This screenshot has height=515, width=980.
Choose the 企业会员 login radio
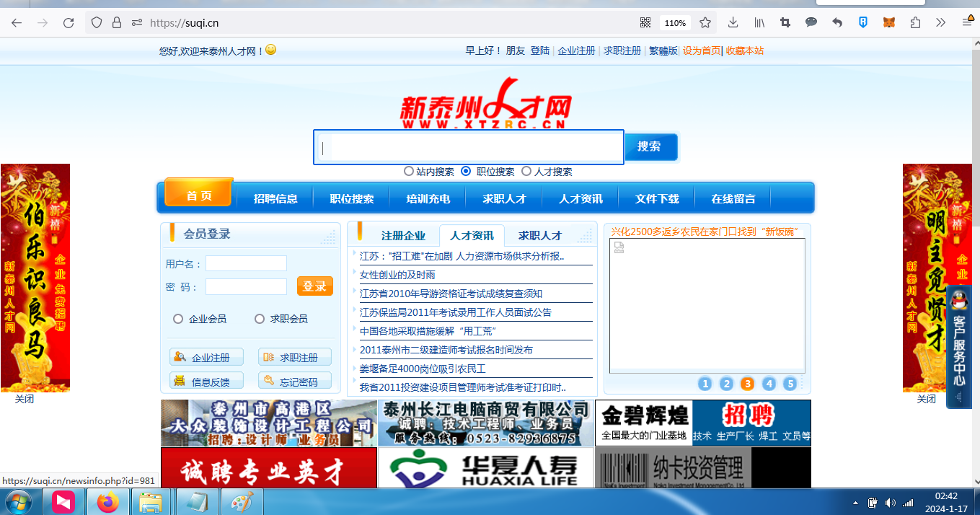(x=178, y=319)
